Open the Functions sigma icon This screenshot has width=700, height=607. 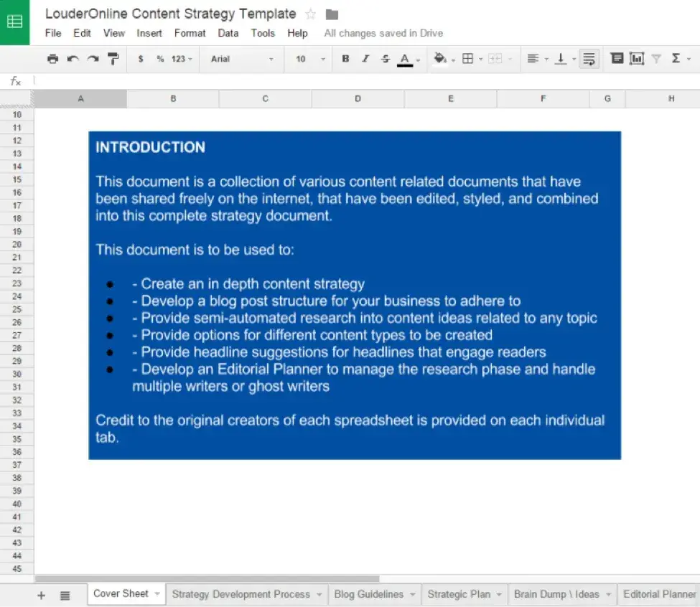click(676, 59)
